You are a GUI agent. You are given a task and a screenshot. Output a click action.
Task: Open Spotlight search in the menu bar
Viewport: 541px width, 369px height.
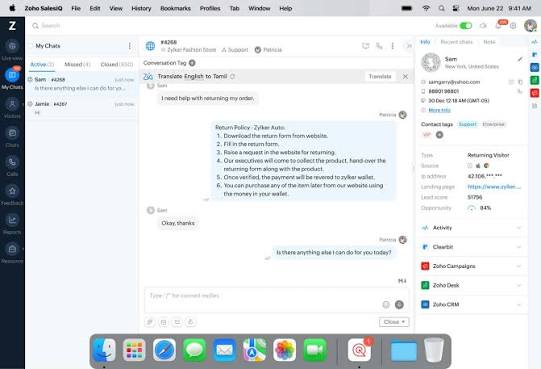click(x=441, y=8)
